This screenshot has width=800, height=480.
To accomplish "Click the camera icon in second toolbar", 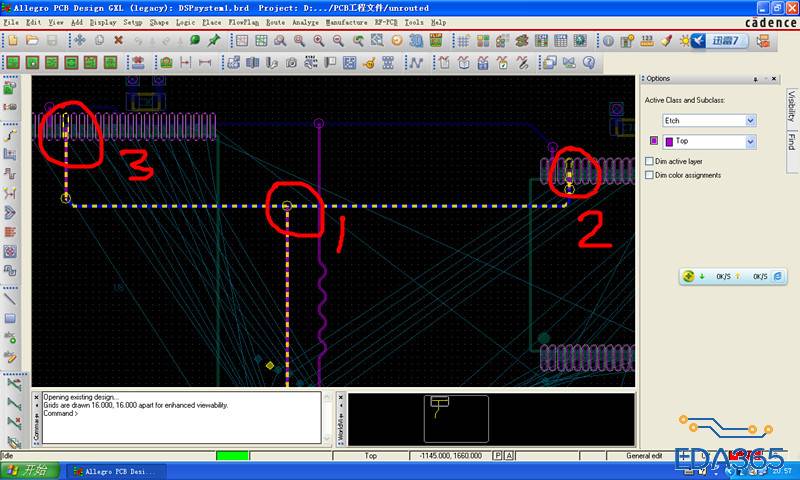I will (x=291, y=63).
